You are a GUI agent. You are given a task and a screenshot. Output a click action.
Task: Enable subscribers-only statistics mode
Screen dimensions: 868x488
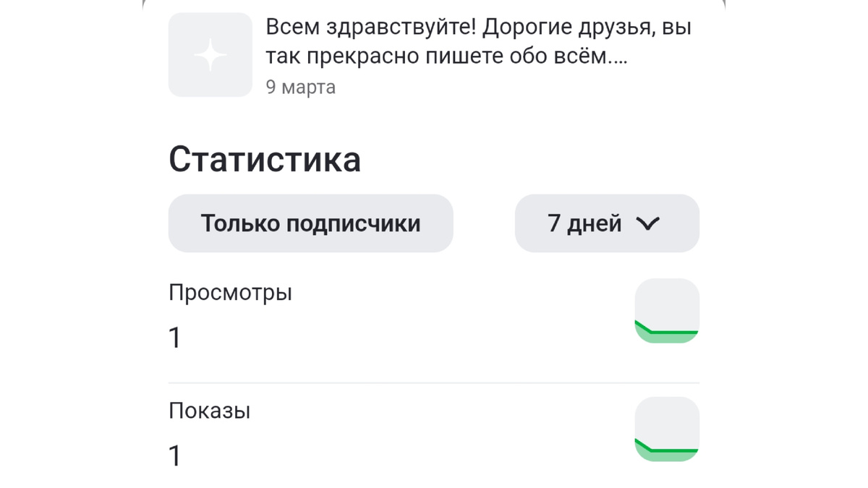click(311, 223)
